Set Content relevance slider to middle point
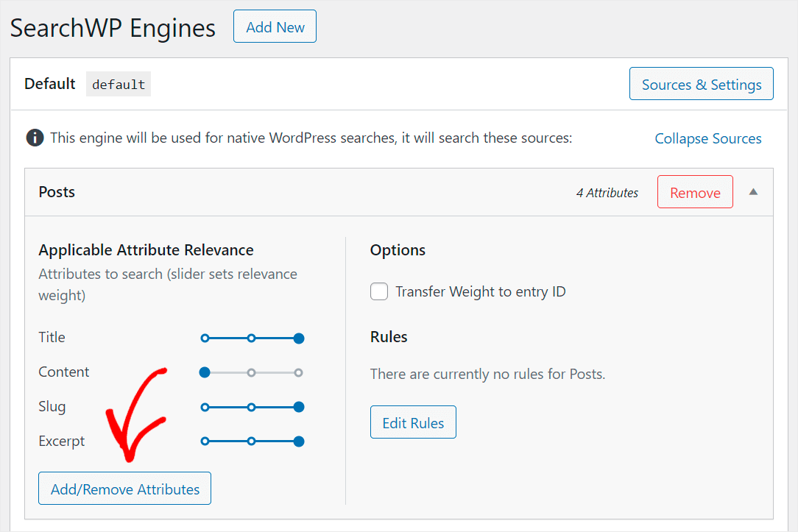The image size is (798, 532). click(x=252, y=373)
